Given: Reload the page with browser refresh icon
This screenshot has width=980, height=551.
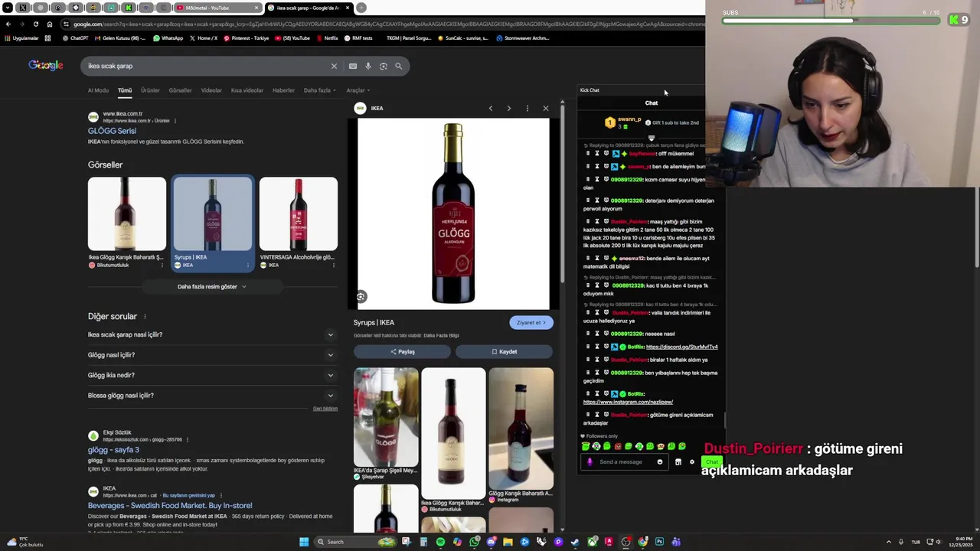Looking at the screenshot, I should pos(35,24).
